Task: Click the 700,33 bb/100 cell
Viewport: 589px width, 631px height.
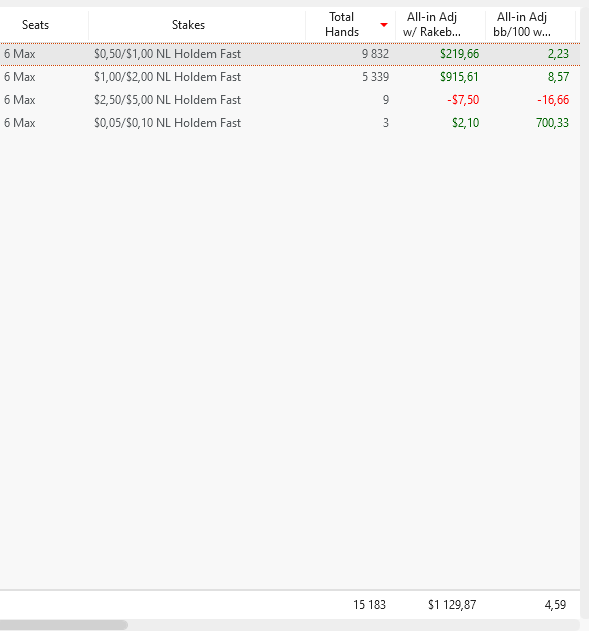Action: (552, 123)
